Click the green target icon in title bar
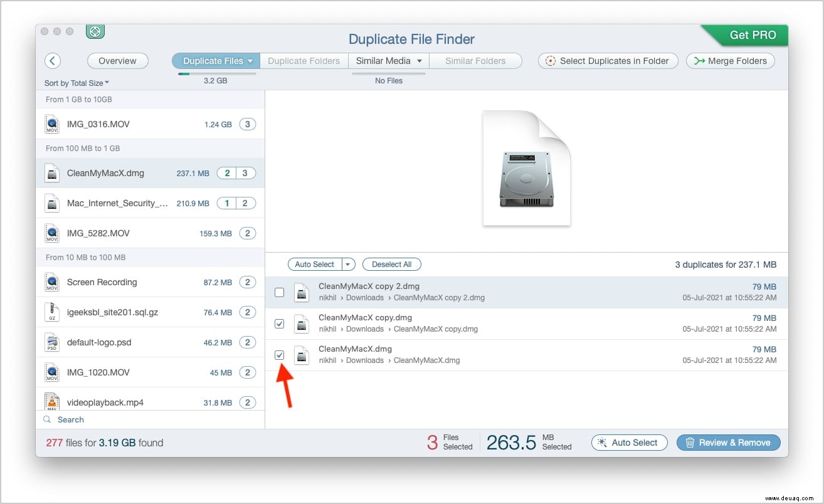824x504 pixels. 95,31
